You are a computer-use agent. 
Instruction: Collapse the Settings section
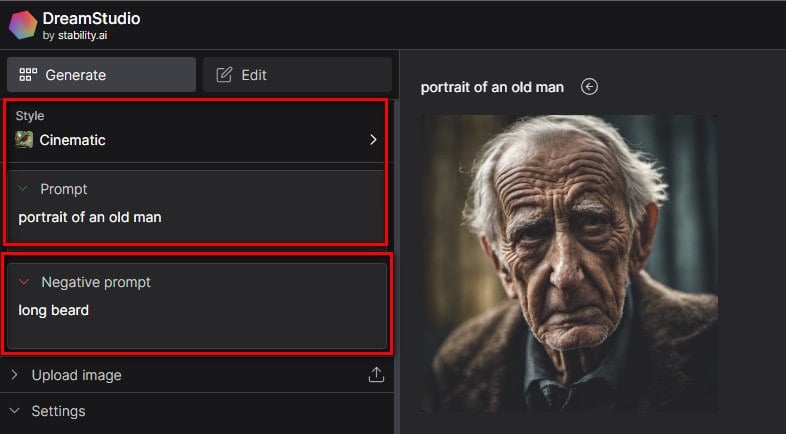point(197,411)
